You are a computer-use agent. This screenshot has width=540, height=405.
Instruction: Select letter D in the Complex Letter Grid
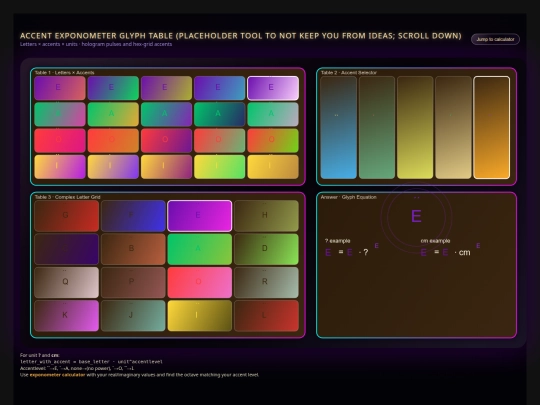[x=266, y=249]
